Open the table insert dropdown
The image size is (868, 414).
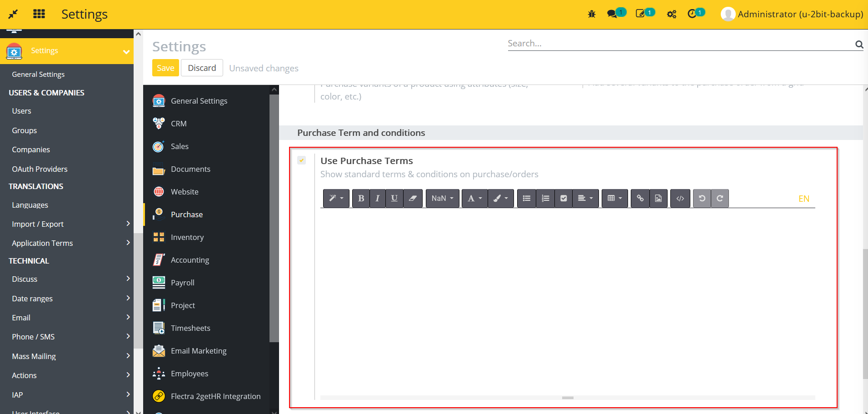click(x=614, y=198)
